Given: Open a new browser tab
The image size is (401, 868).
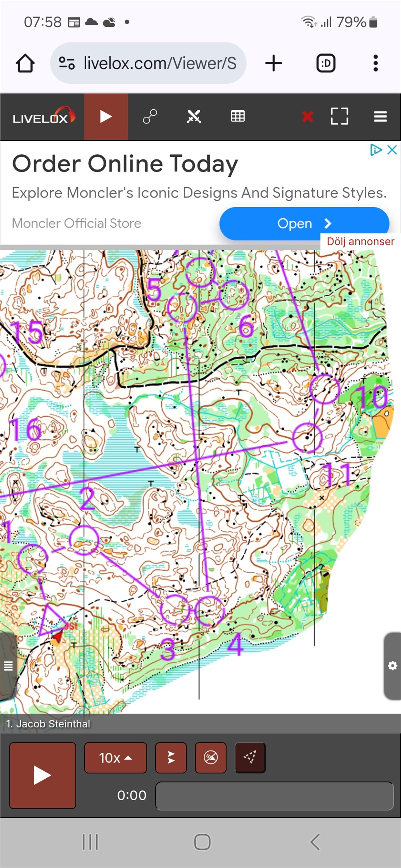Looking at the screenshot, I should (x=274, y=63).
